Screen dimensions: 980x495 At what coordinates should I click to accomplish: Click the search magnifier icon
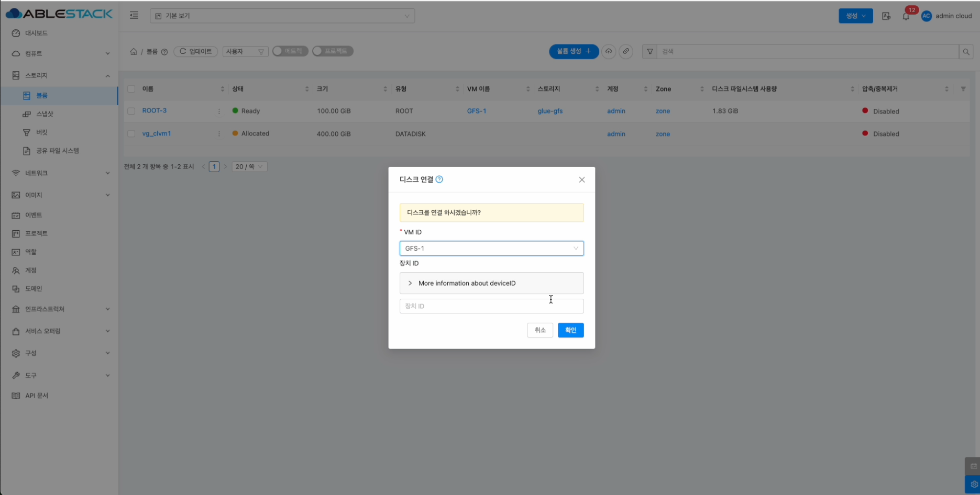click(966, 51)
